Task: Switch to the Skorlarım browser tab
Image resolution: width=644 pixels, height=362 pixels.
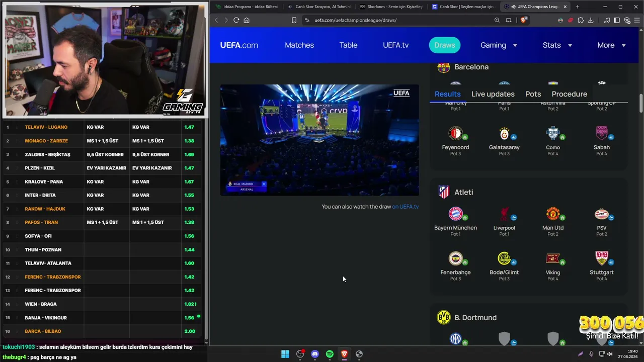Action: [392, 7]
